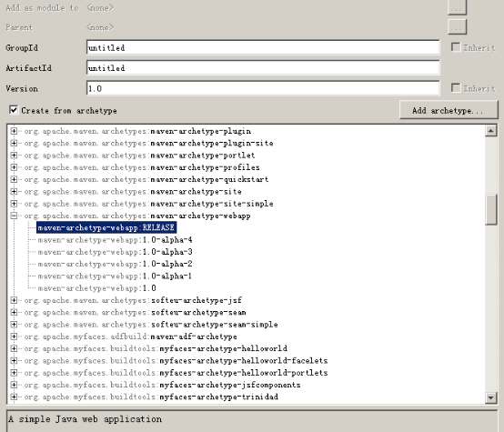This screenshot has width=504, height=432.
Task: Toggle Inherit checkbox beside GroupId
Action: pyautogui.click(x=456, y=47)
